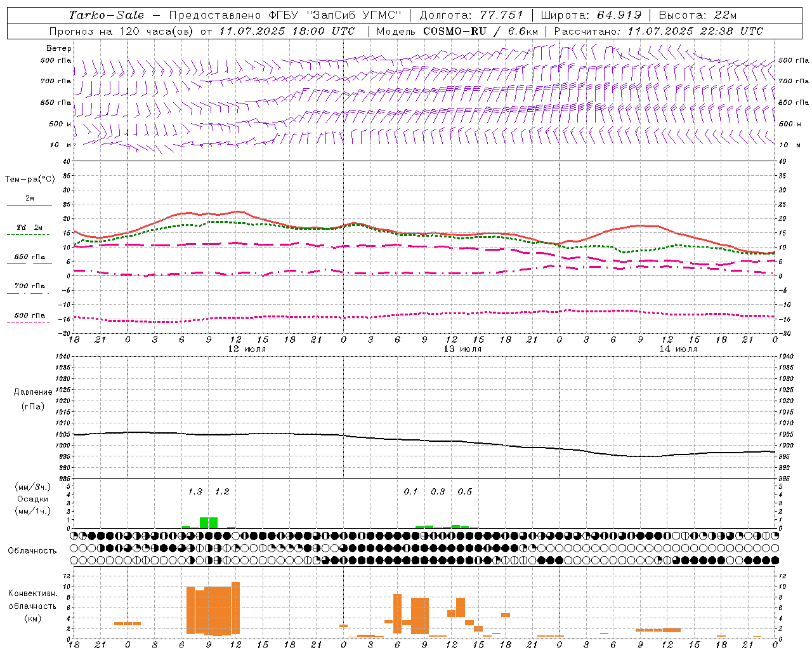This screenshot has height=650, width=812.
Task: Click the 700 гПа legend in temperature panel
Action: (x=29, y=286)
